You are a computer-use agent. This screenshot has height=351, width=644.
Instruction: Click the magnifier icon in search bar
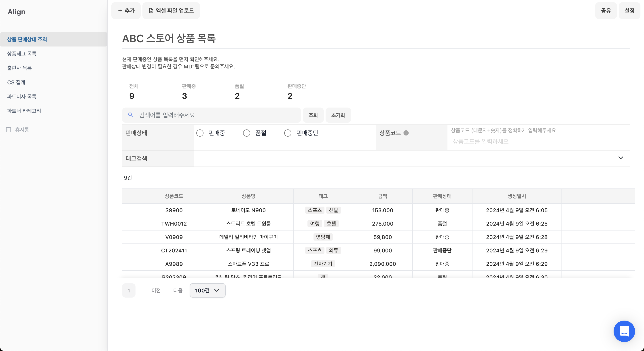point(130,115)
